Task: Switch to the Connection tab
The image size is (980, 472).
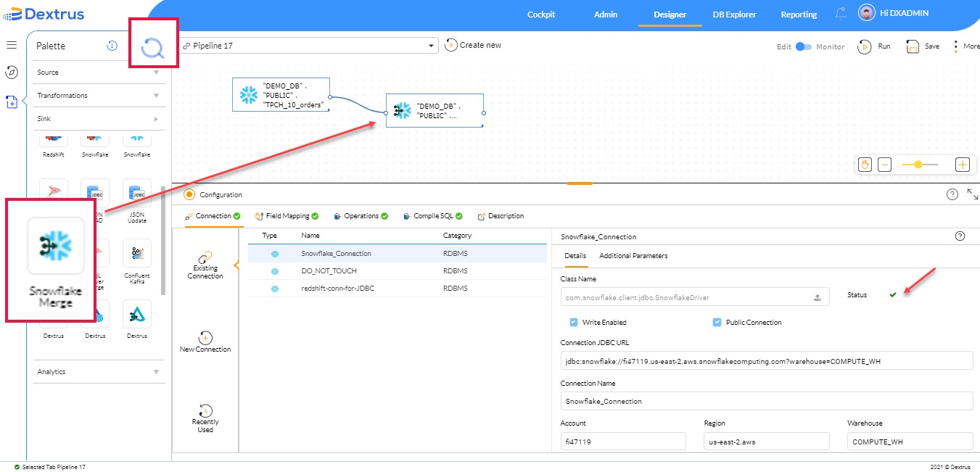Action: 213,216
